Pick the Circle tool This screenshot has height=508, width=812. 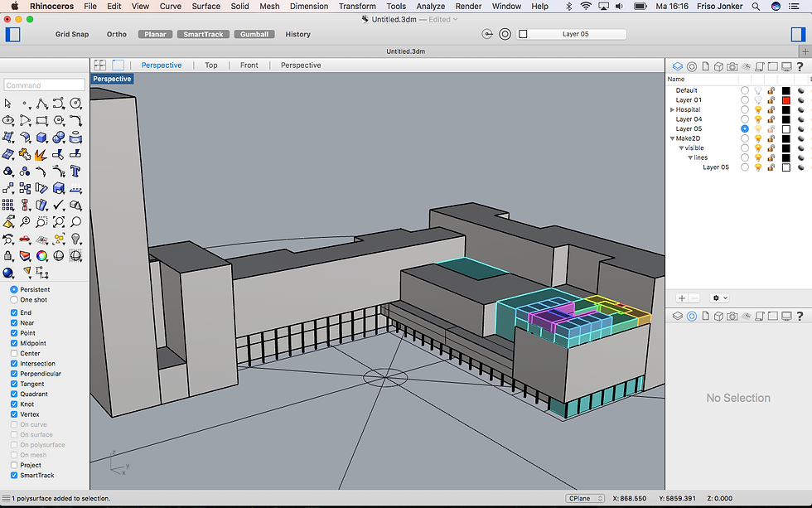tap(75, 104)
